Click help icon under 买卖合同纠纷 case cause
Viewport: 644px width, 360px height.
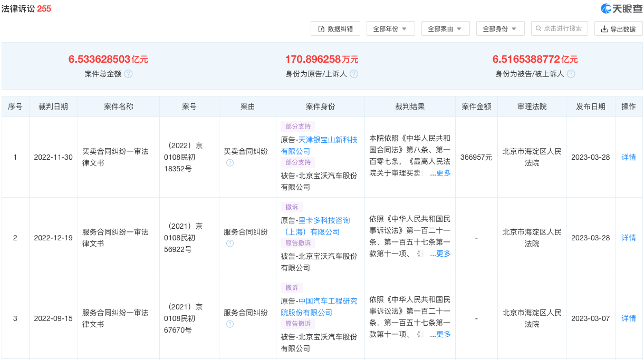(230, 163)
